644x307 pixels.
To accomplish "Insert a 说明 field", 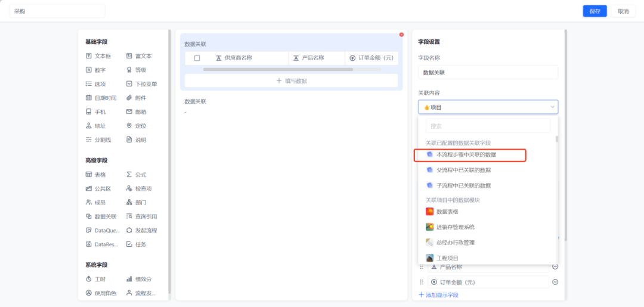I will 137,139.
